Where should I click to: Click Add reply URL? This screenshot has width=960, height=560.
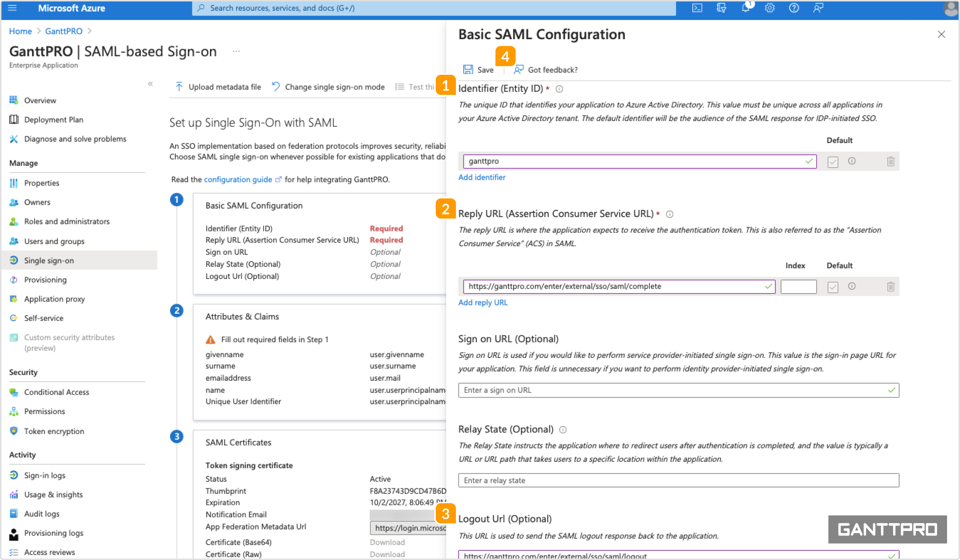pos(483,303)
